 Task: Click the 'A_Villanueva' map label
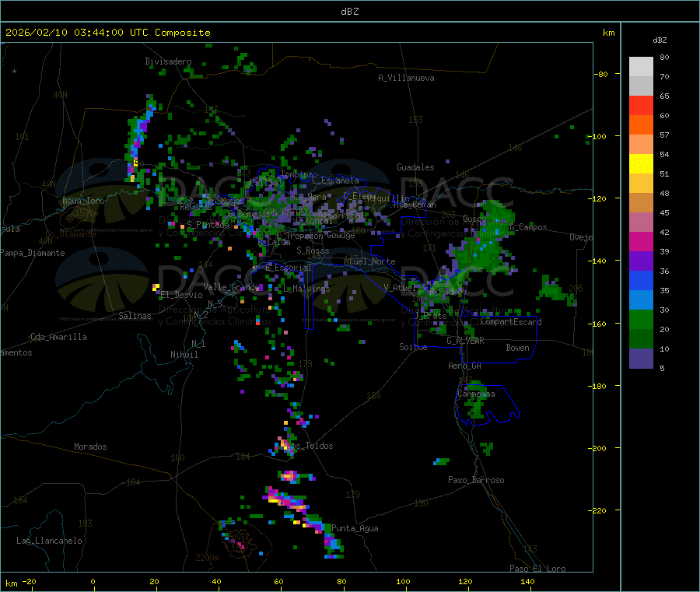[406, 78]
